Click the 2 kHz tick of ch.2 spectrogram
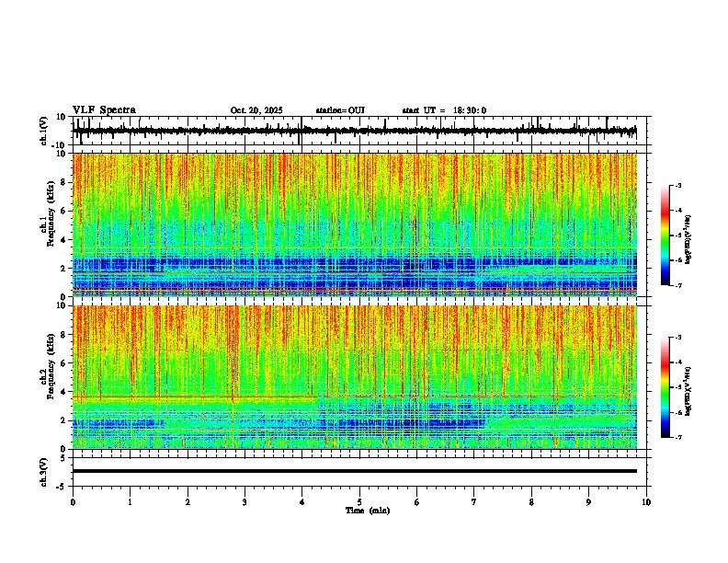728x563 pixels. 63,419
